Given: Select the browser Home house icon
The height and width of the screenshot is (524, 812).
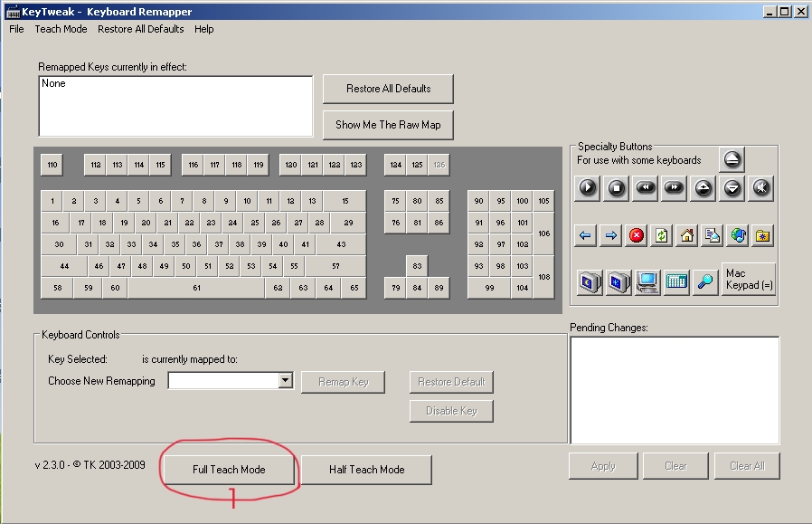Looking at the screenshot, I should tap(687, 235).
